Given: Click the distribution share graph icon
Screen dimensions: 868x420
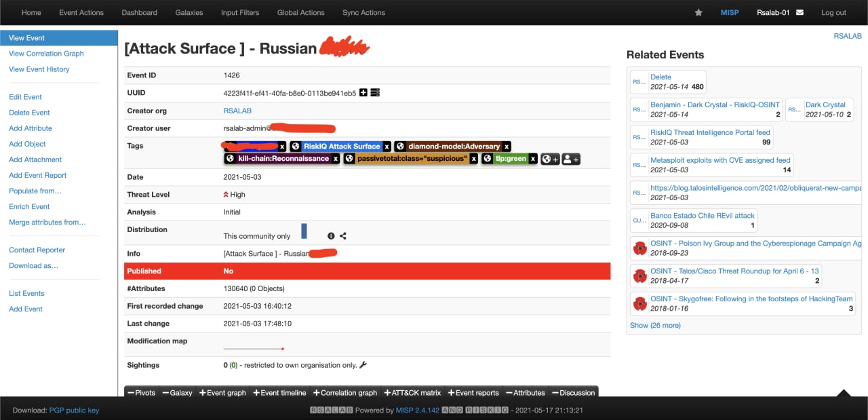Looking at the screenshot, I should (x=343, y=236).
